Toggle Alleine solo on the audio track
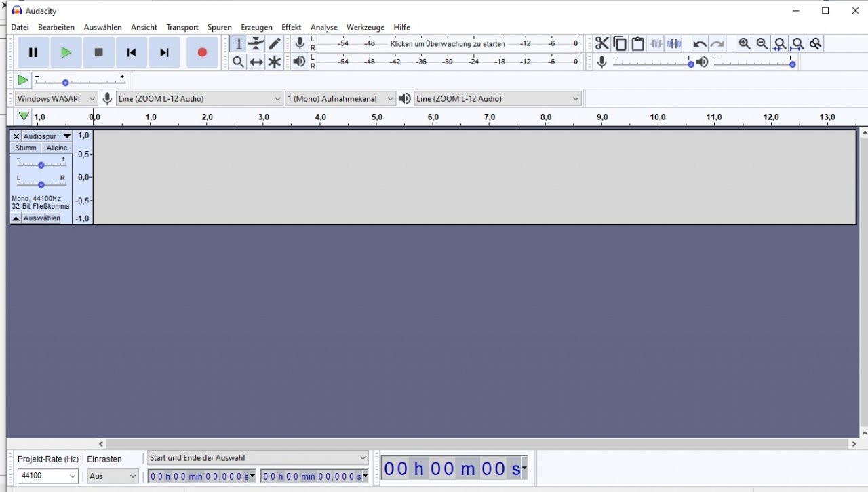Screen dimensions: 868x492 coord(57,148)
